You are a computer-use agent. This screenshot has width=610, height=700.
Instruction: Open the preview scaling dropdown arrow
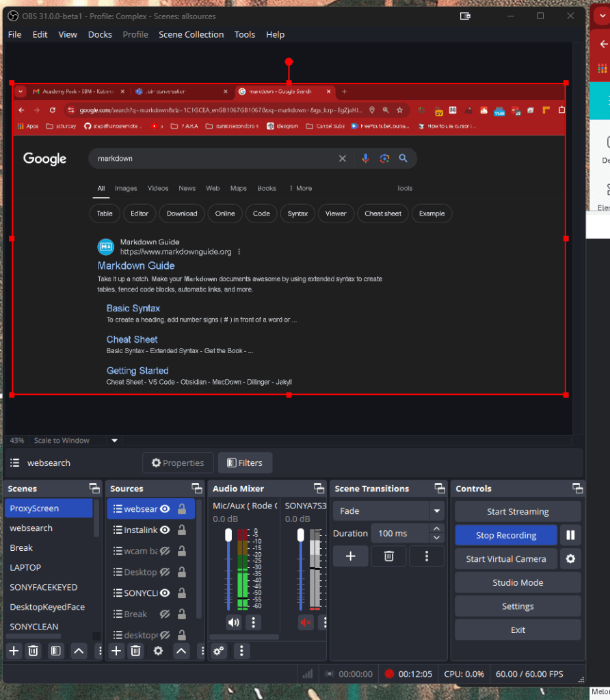click(x=114, y=441)
